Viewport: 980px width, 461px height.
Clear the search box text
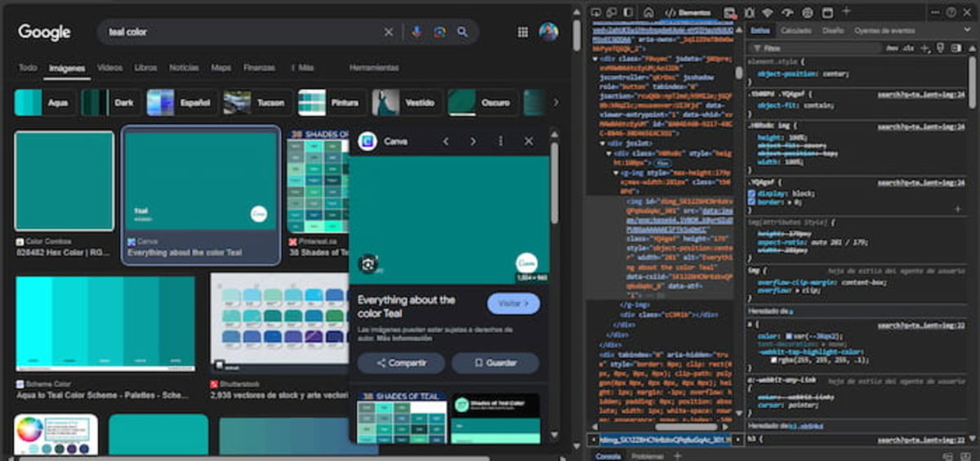[389, 32]
